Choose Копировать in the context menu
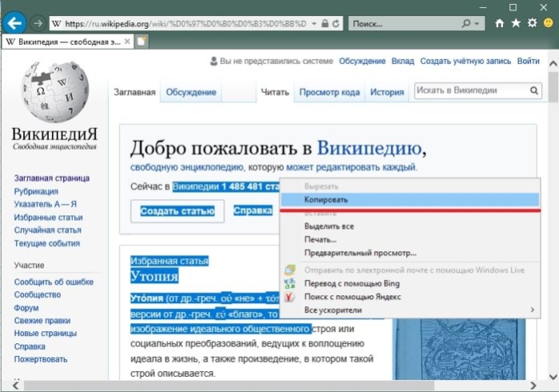This screenshot has width=559, height=392. click(410, 200)
